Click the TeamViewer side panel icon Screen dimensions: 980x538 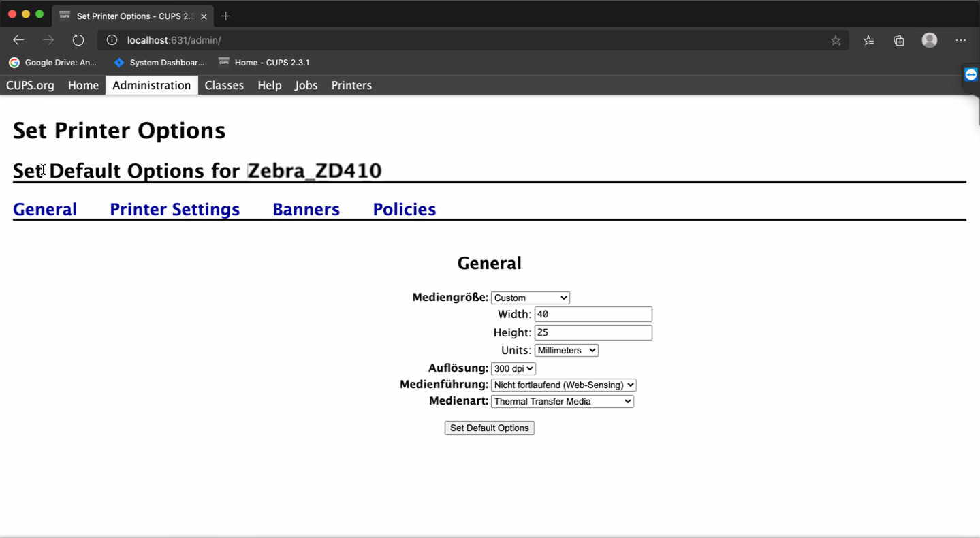coord(971,74)
